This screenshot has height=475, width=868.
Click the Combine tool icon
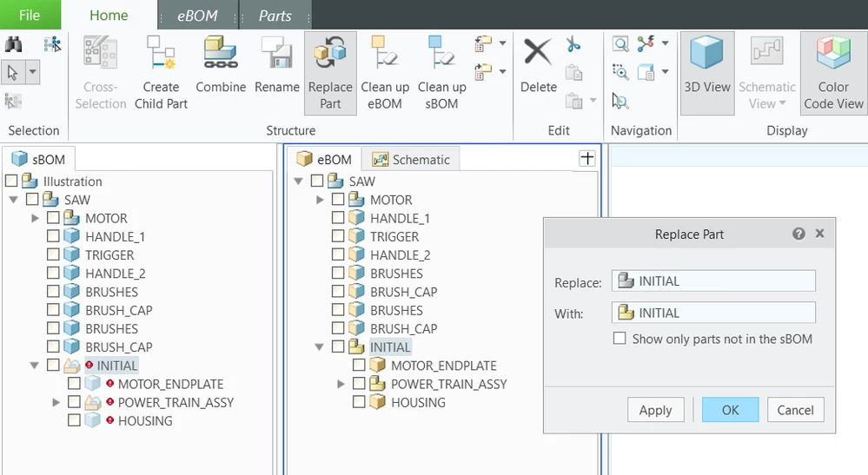tap(221, 54)
